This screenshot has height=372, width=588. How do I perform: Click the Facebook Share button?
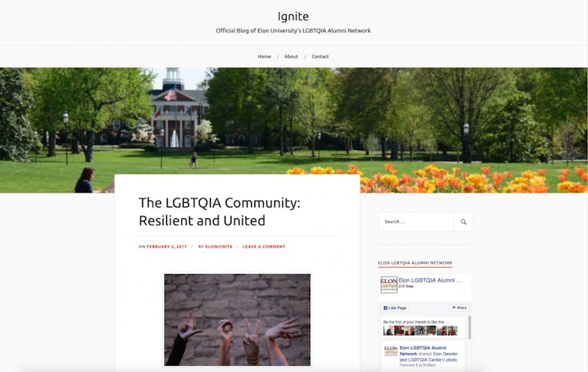click(459, 308)
